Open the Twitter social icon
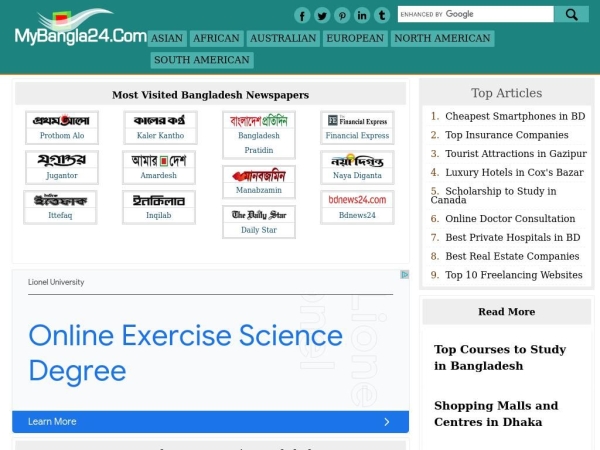The height and width of the screenshot is (450, 600). pos(322,16)
